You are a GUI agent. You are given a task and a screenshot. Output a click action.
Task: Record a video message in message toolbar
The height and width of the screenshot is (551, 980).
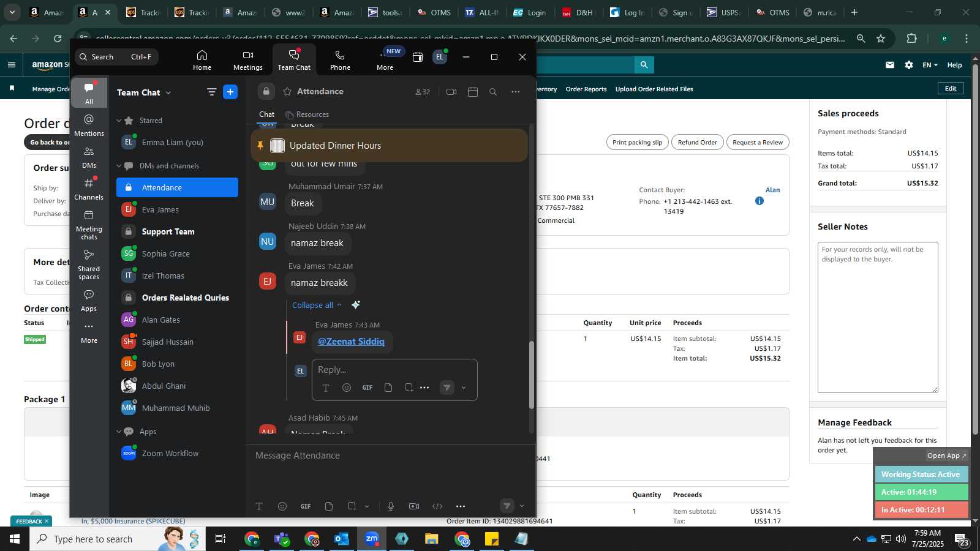[414, 506]
